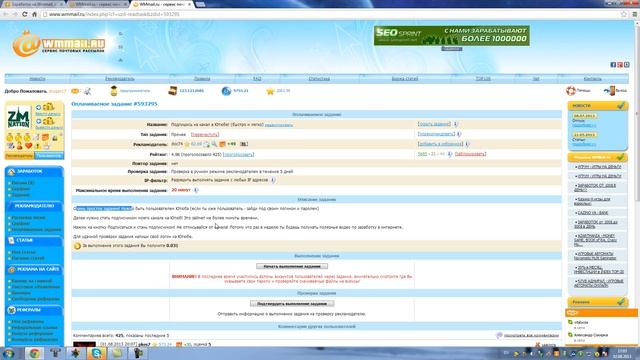Viewport: 640px width, 360px height.
Task: Click the hide task link on the right
Action: point(434,124)
